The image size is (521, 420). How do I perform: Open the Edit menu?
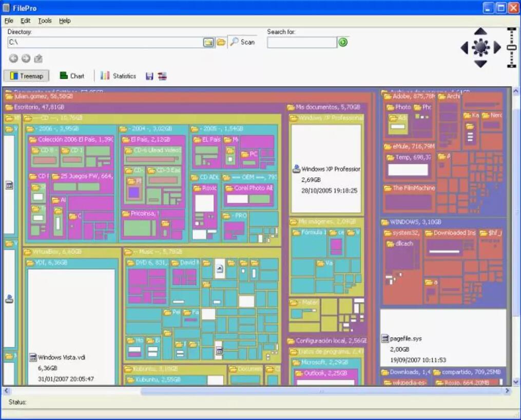point(26,21)
